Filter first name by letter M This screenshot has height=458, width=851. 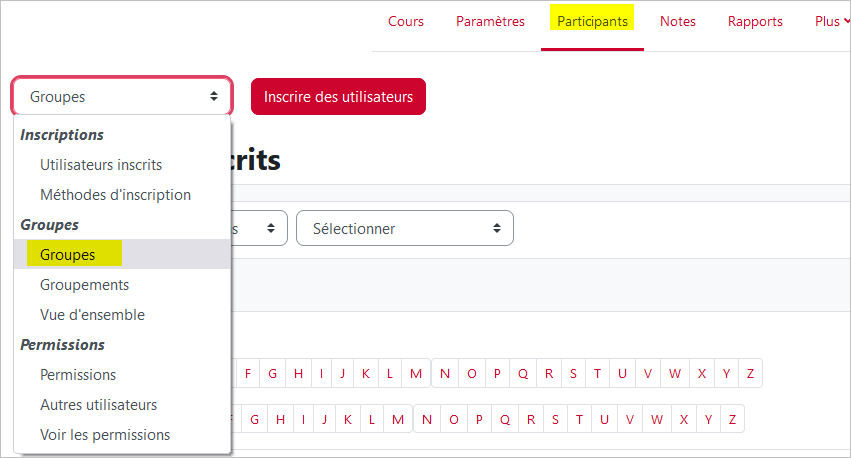[416, 373]
